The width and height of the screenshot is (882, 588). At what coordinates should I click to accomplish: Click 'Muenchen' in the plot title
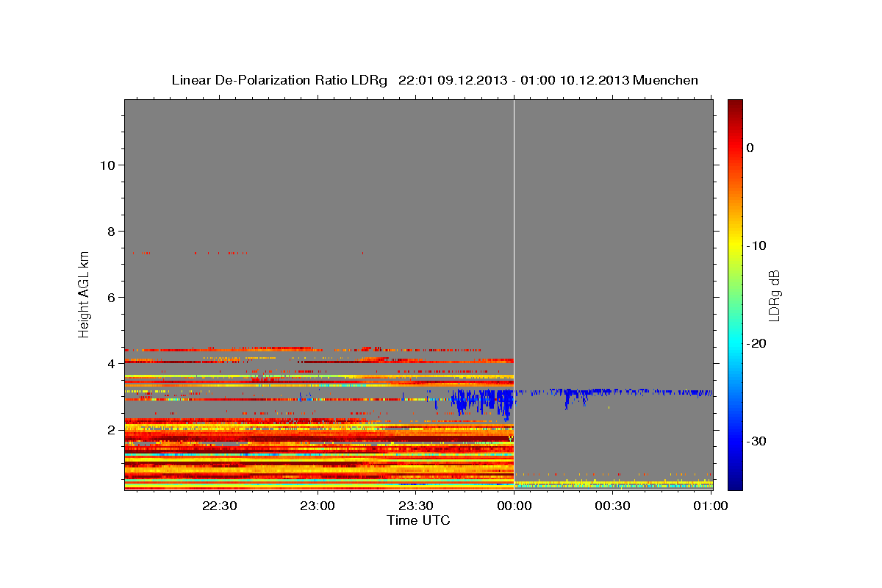point(666,80)
